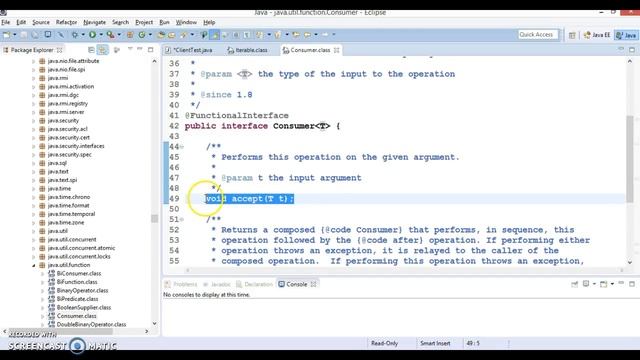Close the Console view via its X icon
The width and height of the screenshot is (640, 360).
[x=313, y=284]
